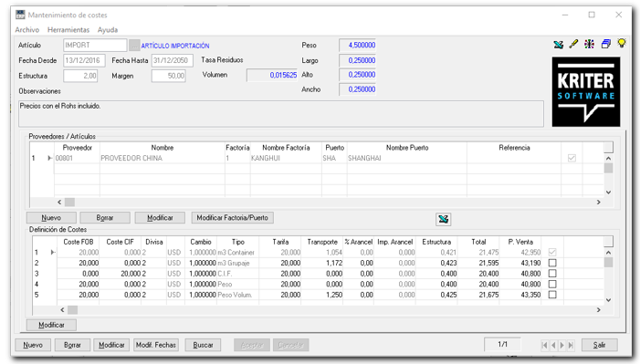640x364 pixels.
Task: Click the blue stacked windows icon
Action: pyautogui.click(x=605, y=44)
